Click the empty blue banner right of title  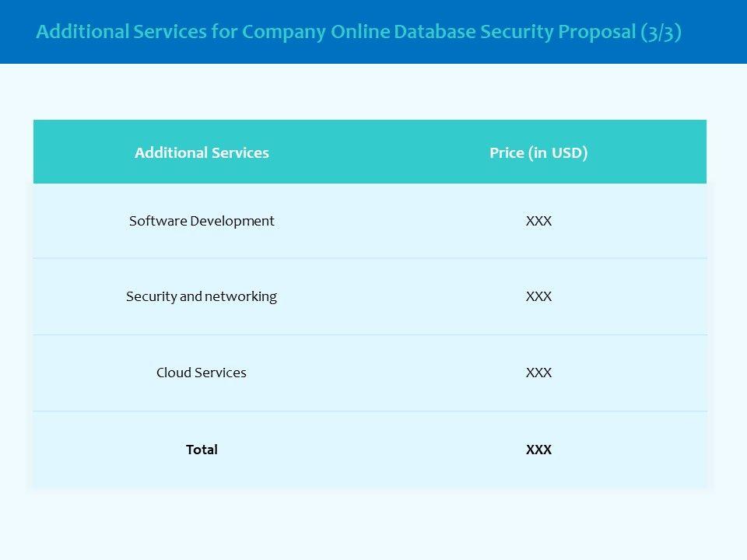(714, 33)
